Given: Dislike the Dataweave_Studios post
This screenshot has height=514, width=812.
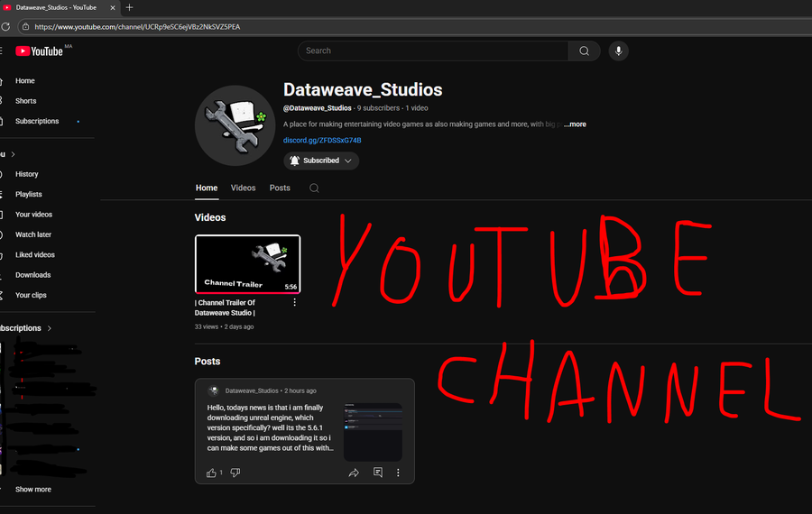Looking at the screenshot, I should pyautogui.click(x=235, y=473).
